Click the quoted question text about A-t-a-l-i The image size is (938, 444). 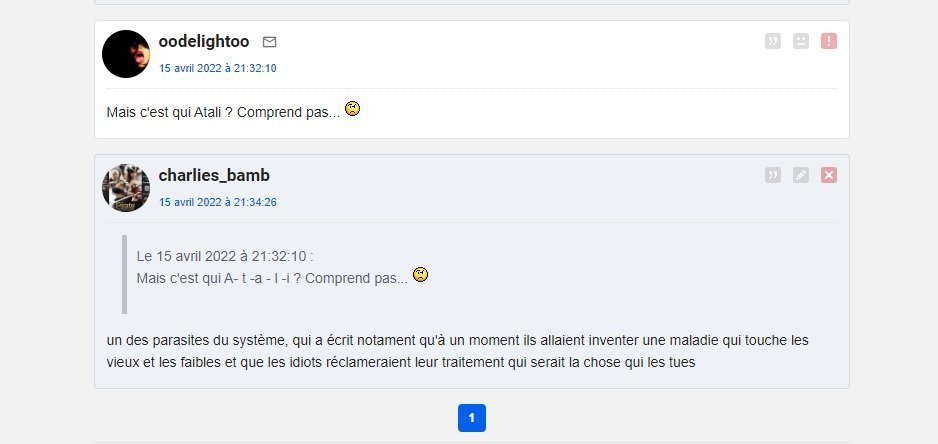pyautogui.click(x=272, y=277)
